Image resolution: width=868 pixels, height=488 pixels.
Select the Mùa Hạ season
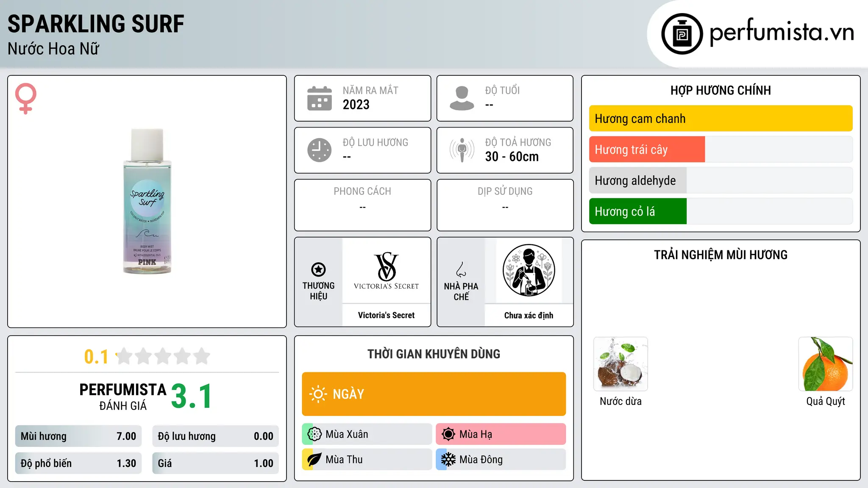(501, 434)
